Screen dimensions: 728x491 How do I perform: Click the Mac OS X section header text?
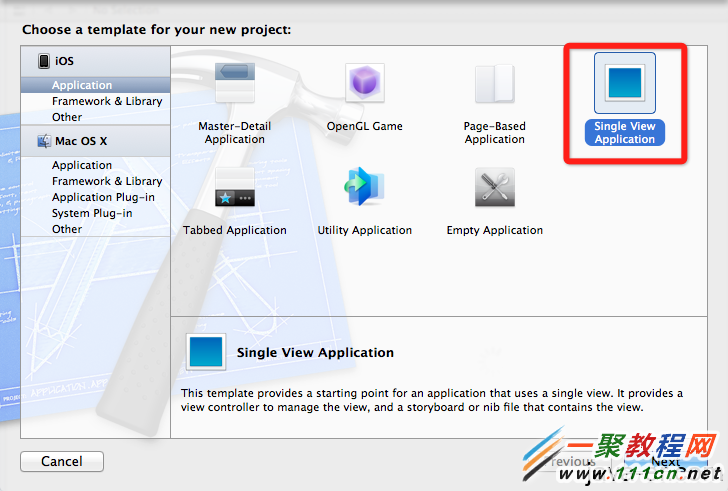81,141
